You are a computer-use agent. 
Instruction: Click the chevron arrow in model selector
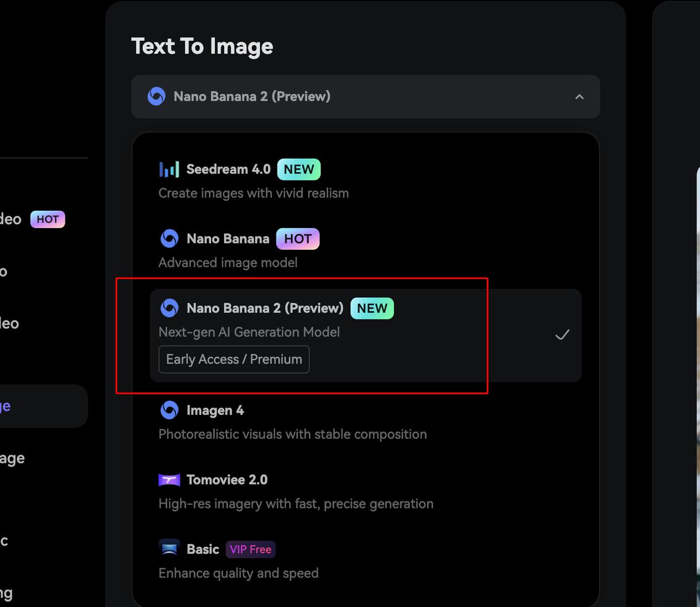point(579,97)
